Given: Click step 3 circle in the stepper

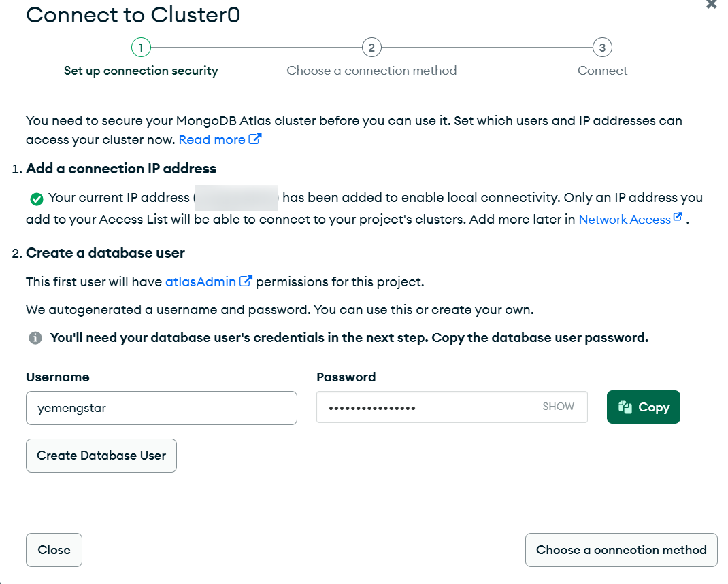Looking at the screenshot, I should point(602,48).
